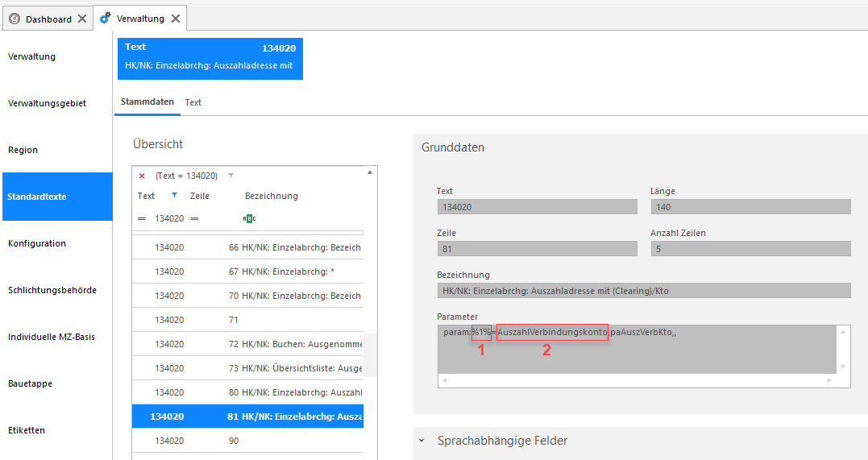868x460 pixels.
Task: Click the blue Text 134020 header tile
Action: (x=210, y=59)
